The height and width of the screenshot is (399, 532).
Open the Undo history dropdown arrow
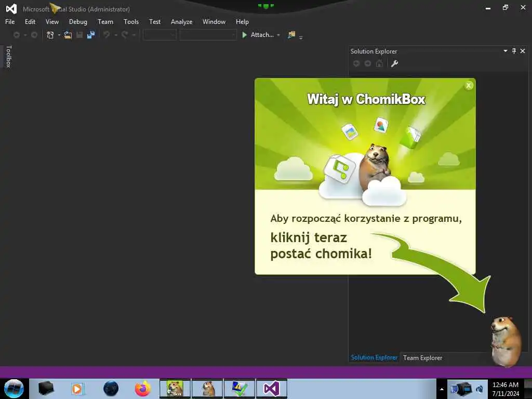click(116, 35)
